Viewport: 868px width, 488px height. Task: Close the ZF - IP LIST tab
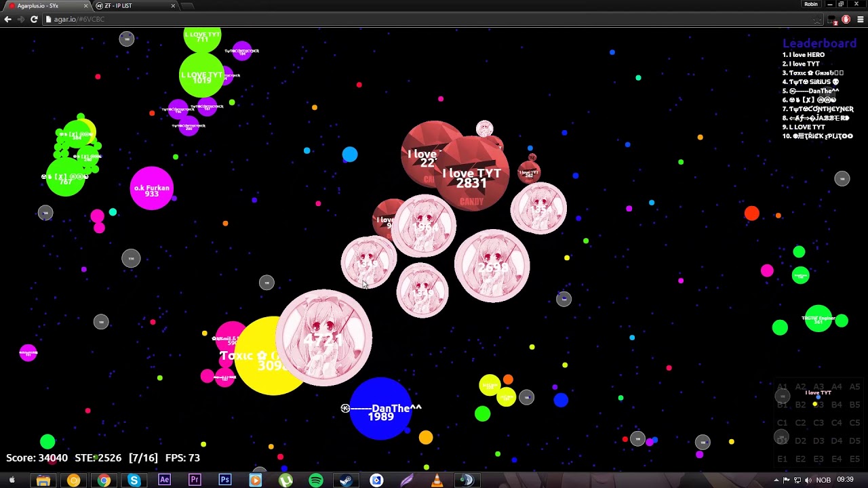tap(173, 5)
